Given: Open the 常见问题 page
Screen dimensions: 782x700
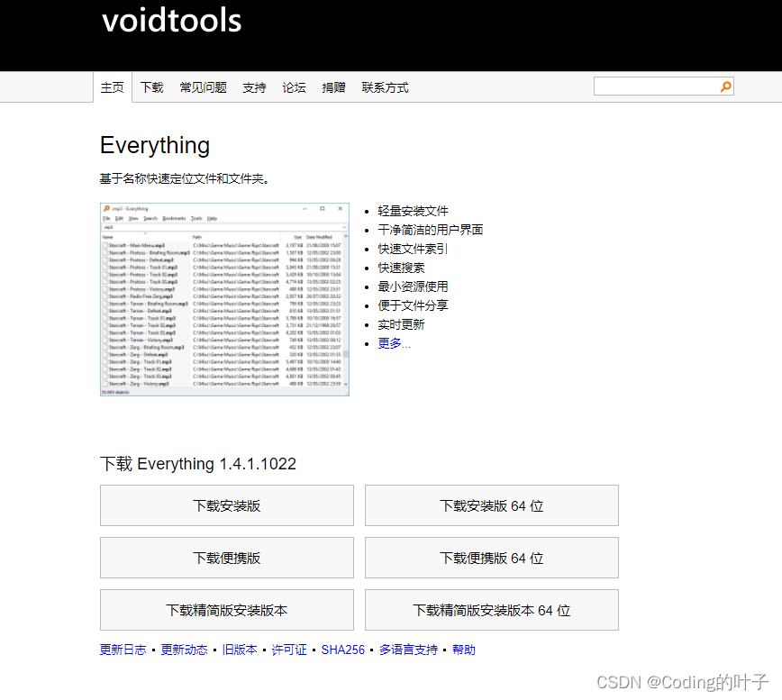Looking at the screenshot, I should [x=202, y=86].
